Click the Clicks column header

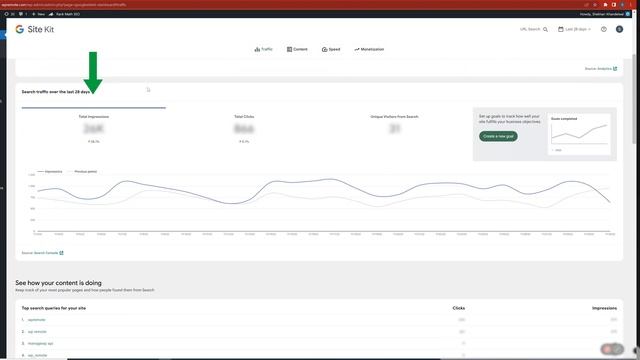pyautogui.click(x=458, y=308)
